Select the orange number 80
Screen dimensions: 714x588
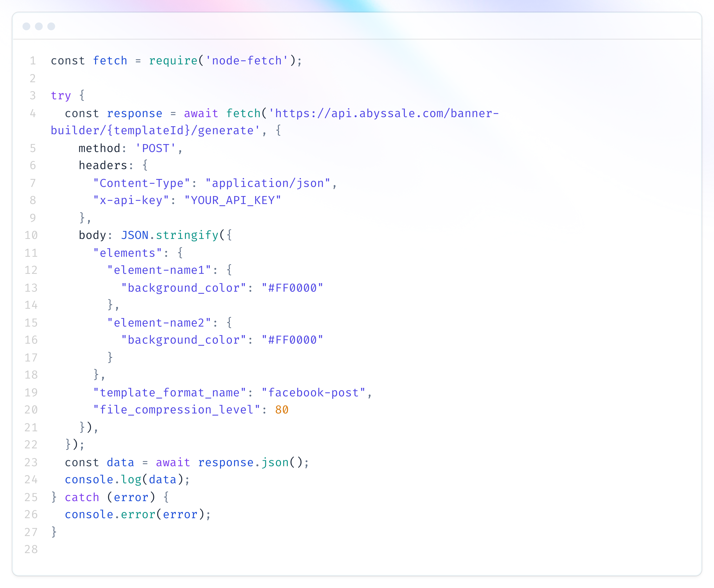pyautogui.click(x=282, y=410)
